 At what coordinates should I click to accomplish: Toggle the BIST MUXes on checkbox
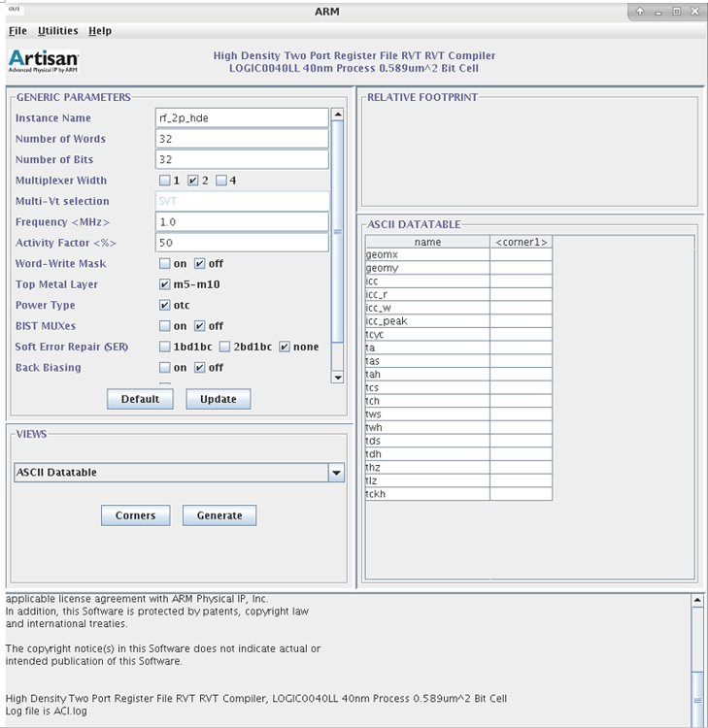(x=165, y=326)
